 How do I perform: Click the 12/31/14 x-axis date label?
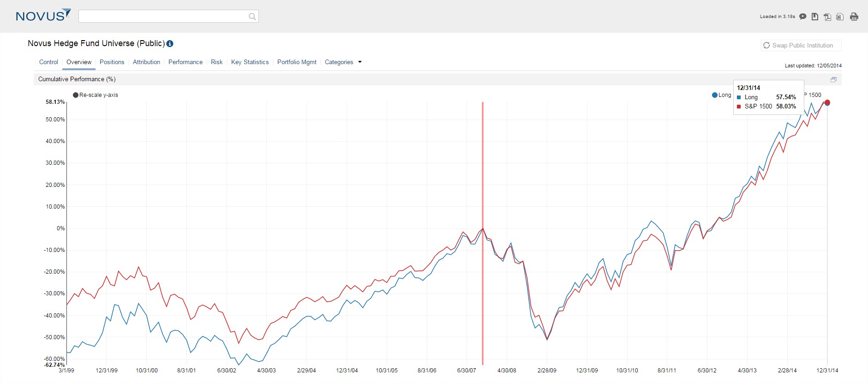tap(827, 371)
